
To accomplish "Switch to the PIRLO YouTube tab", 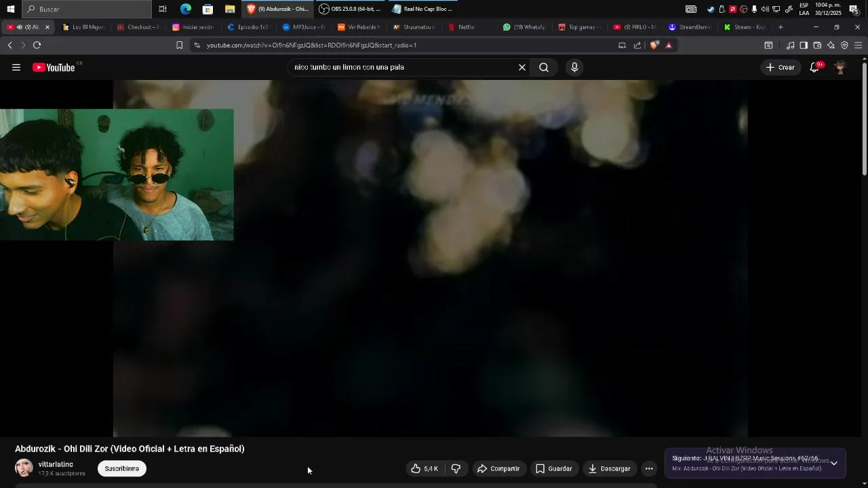I will (635, 27).
